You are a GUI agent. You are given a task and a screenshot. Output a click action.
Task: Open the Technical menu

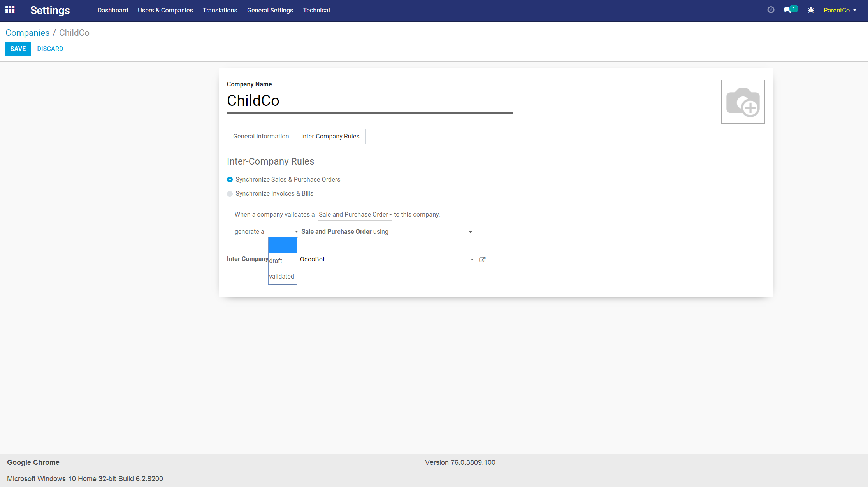point(316,11)
